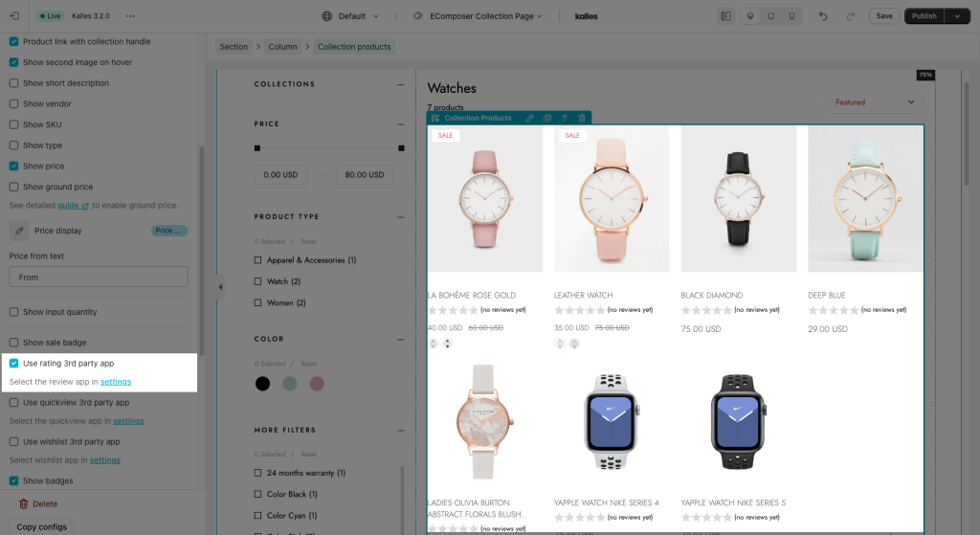Open wishlist app settings link
Image resolution: width=980 pixels, height=535 pixels.
click(105, 460)
